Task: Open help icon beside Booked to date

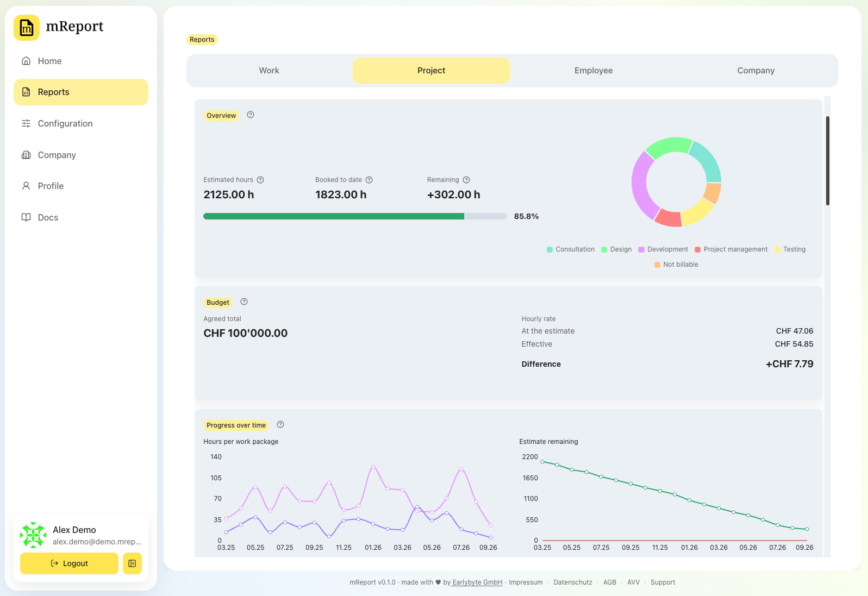Action: tap(369, 180)
